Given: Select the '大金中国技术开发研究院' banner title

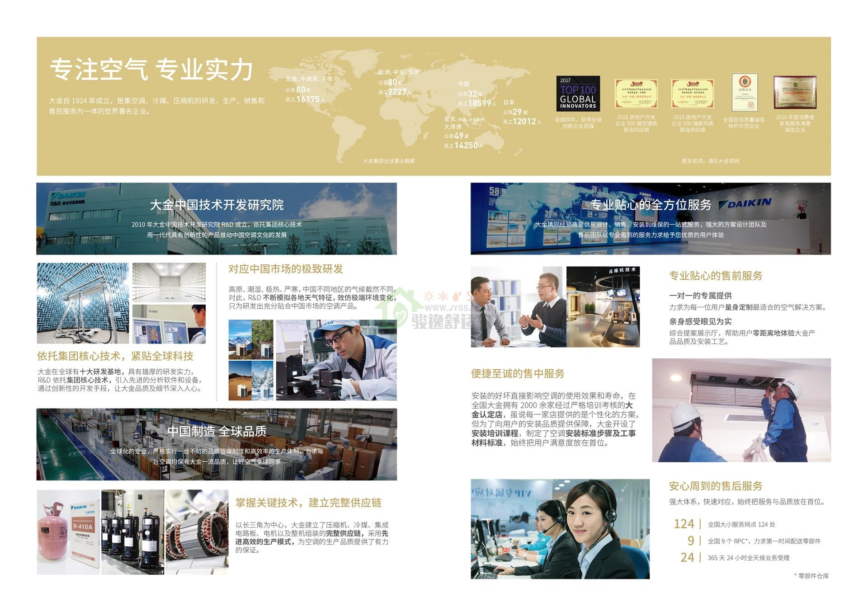Looking at the screenshot, I should pyautogui.click(x=217, y=205).
